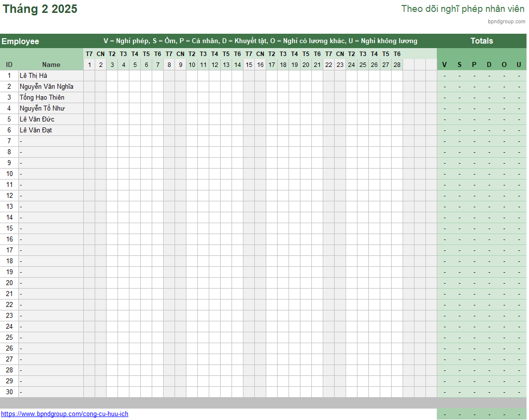Click the 'Lê Văn Đức' name cell
The width and height of the screenshot is (529, 420).
click(37, 120)
